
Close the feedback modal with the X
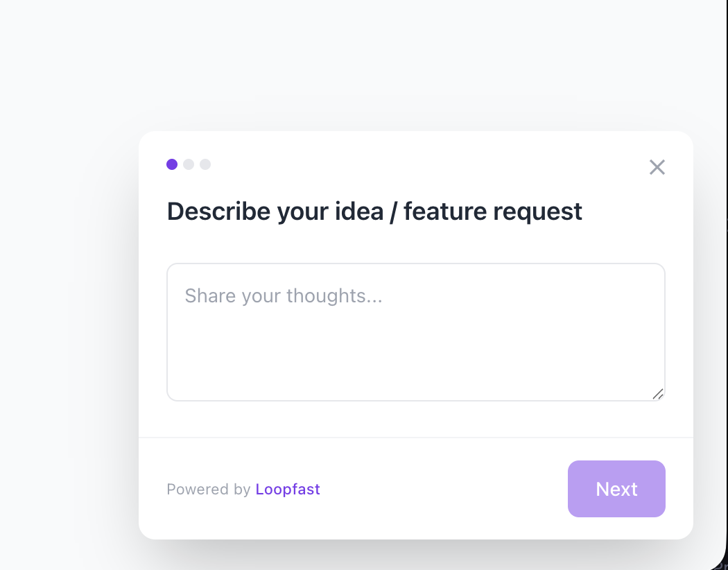coord(657,167)
